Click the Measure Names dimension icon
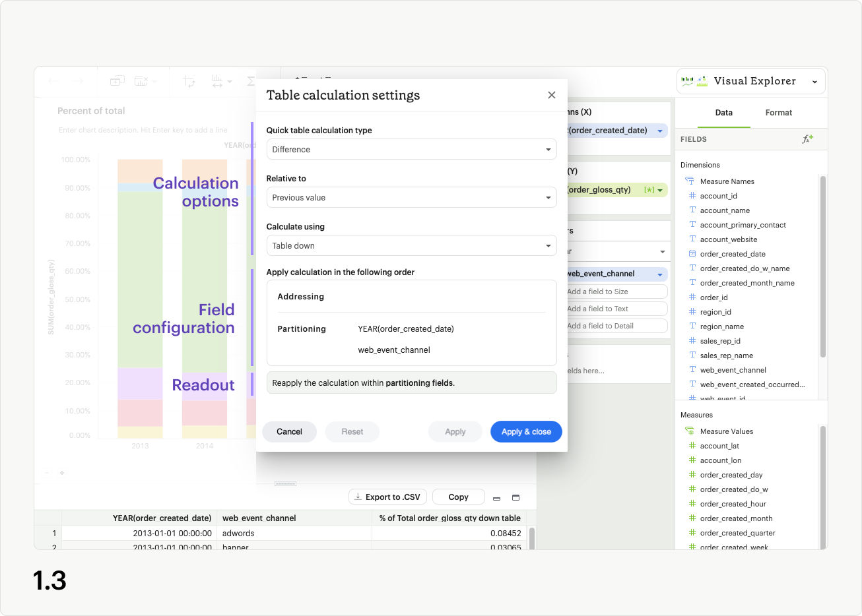The image size is (862, 616). pyautogui.click(x=688, y=181)
